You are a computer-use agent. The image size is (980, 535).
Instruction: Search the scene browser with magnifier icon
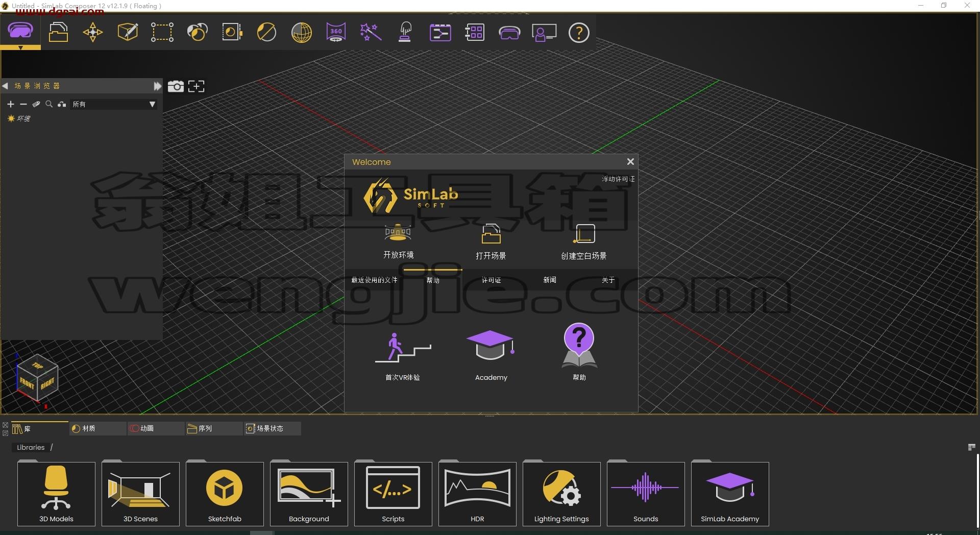49,104
